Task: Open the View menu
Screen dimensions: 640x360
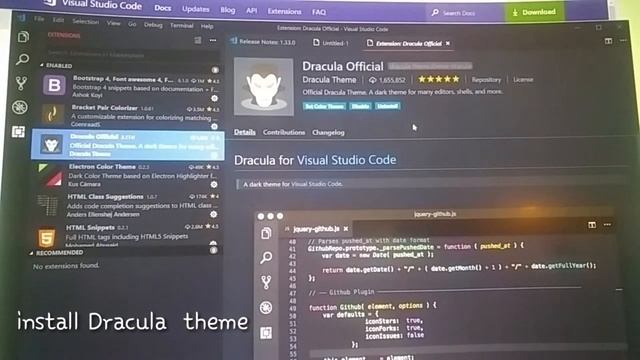Action: (x=113, y=23)
